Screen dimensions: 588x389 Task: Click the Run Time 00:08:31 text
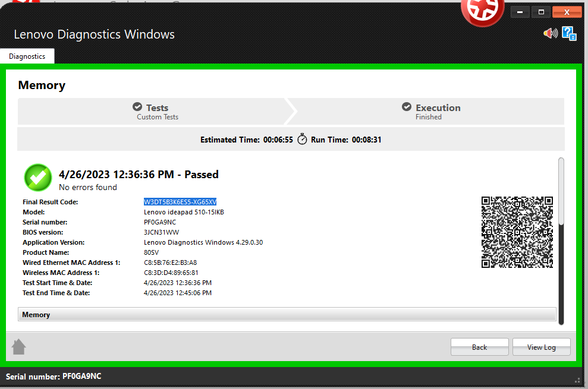[346, 140]
